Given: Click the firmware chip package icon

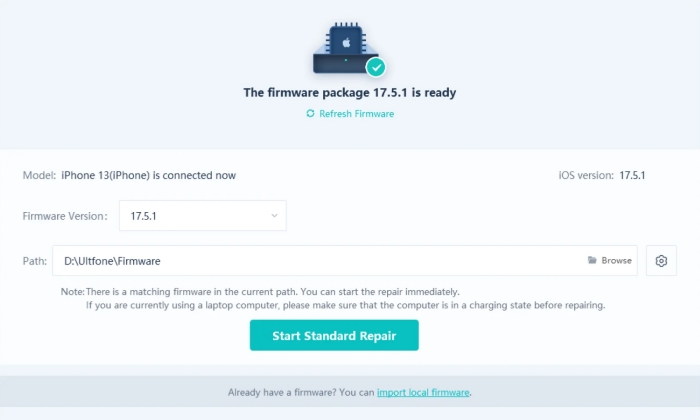Looking at the screenshot, I should point(346,50).
